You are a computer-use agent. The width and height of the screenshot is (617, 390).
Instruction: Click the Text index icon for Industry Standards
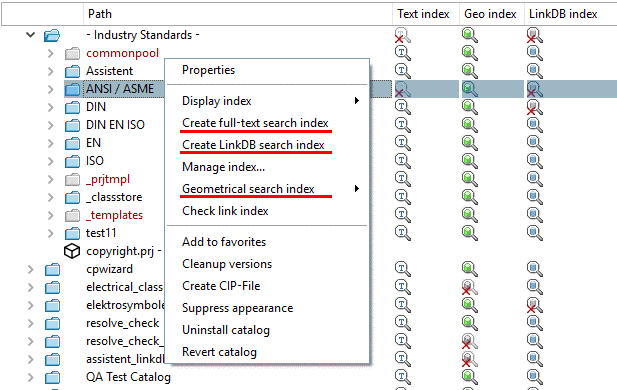pyautogui.click(x=403, y=35)
